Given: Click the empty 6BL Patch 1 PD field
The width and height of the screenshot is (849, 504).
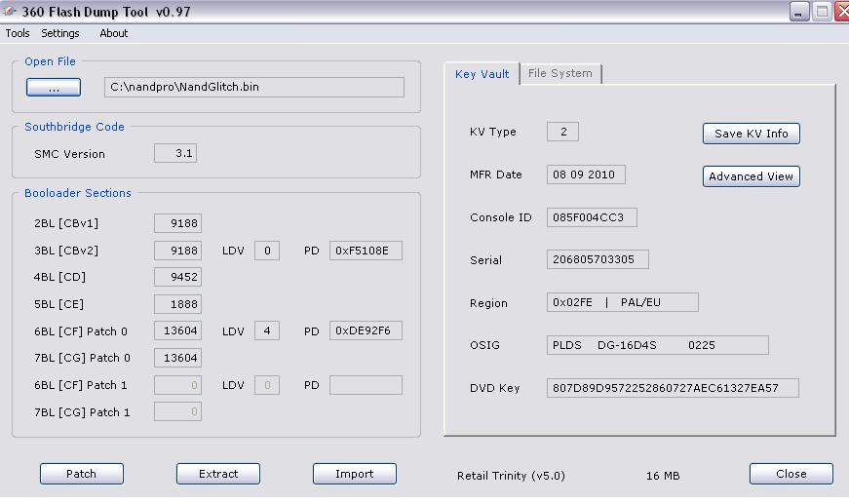Looking at the screenshot, I should point(366,385).
